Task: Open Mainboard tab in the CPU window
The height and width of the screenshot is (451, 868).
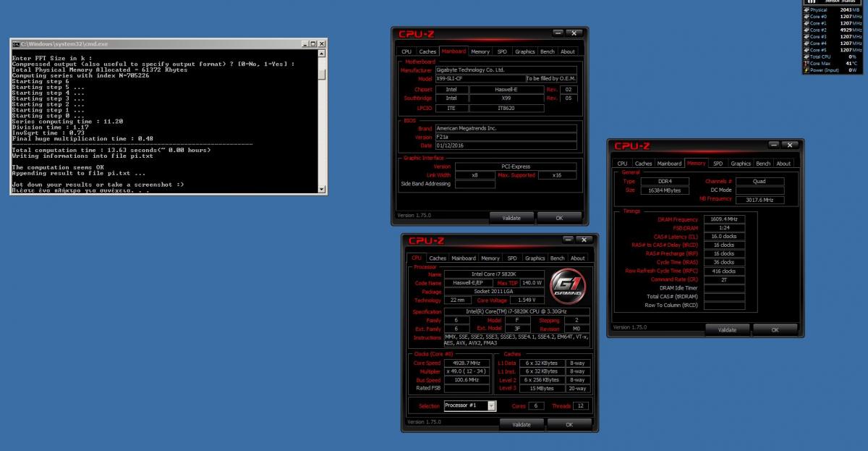Action: [x=464, y=258]
